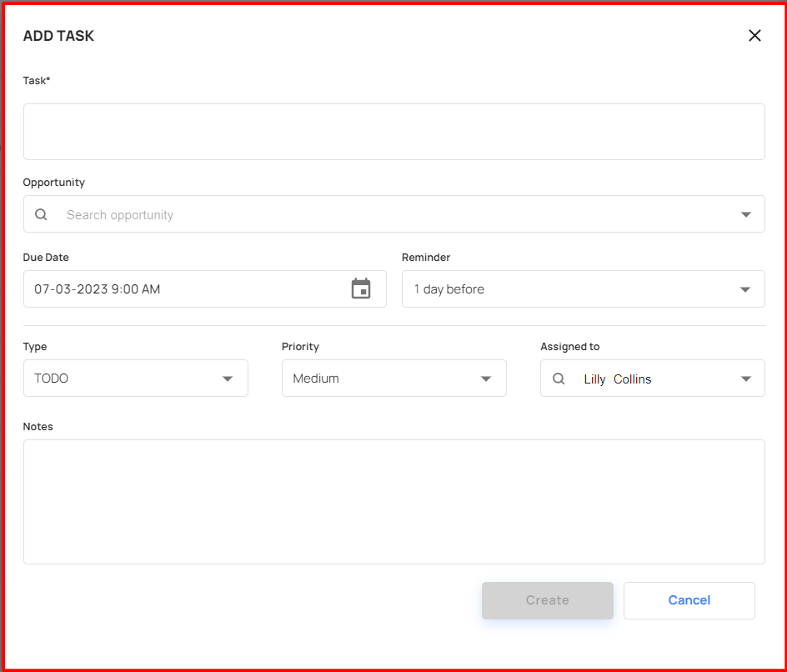Screen dimensions: 787x672
Task: Click the Due Date value field
Action: point(205,289)
